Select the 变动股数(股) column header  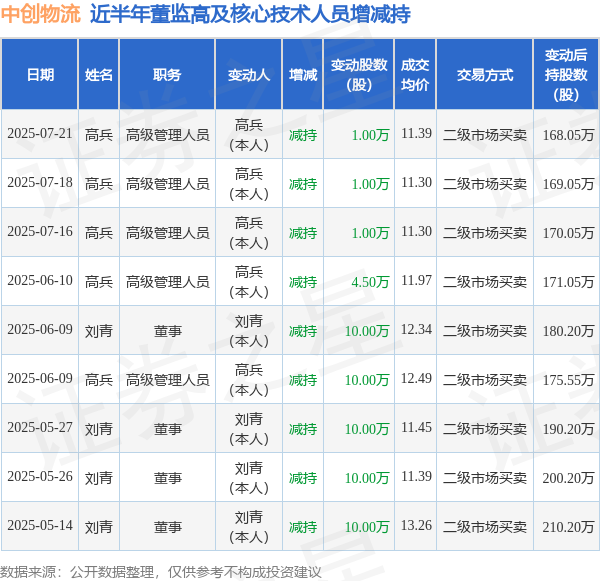(x=359, y=75)
